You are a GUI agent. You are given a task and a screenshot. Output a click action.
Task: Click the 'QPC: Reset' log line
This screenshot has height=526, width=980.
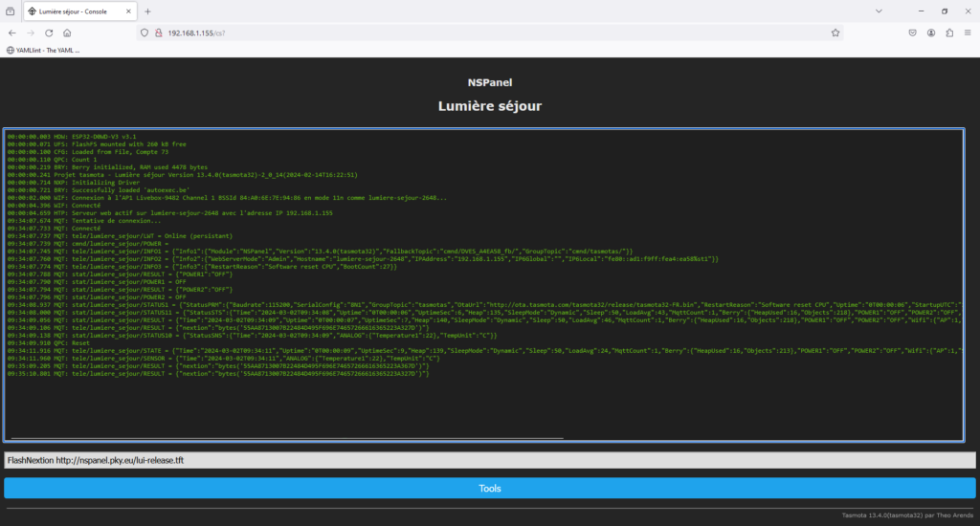49,343
